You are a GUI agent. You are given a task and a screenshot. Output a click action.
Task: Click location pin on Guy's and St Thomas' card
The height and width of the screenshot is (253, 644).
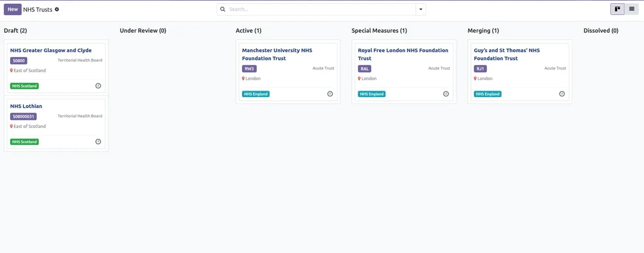click(x=475, y=78)
